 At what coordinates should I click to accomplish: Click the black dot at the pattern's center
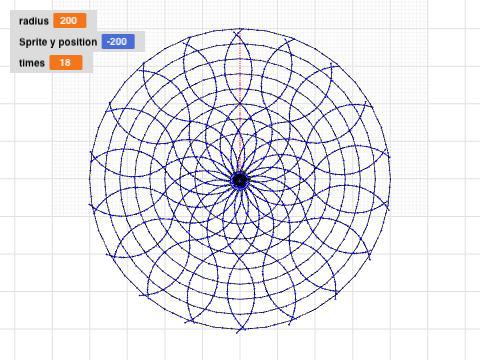[240, 180]
